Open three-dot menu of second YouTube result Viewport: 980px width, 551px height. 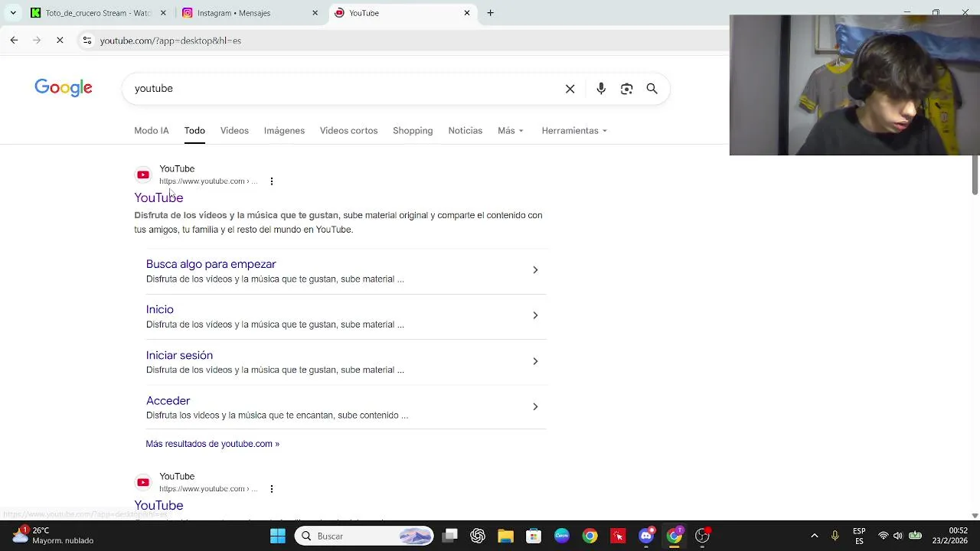272,489
